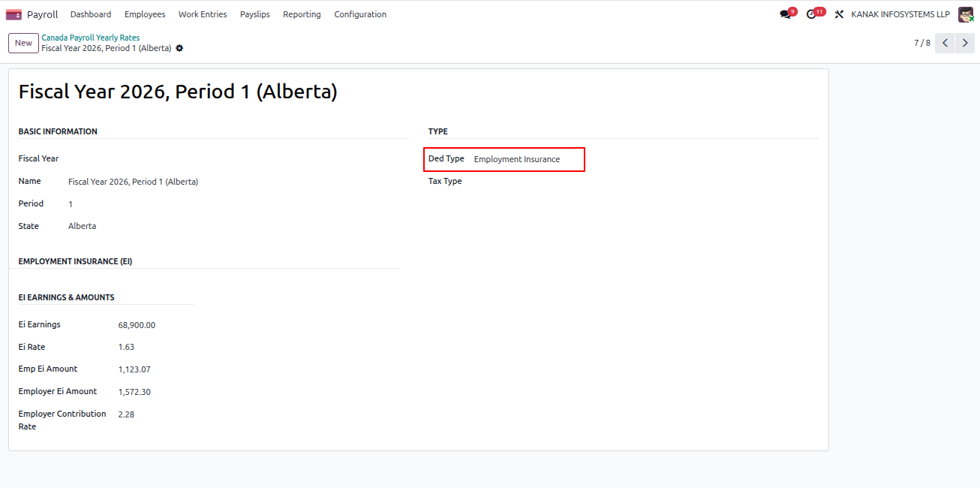Image resolution: width=980 pixels, height=488 pixels.
Task: Click the Period field value 1
Action: 71,204
